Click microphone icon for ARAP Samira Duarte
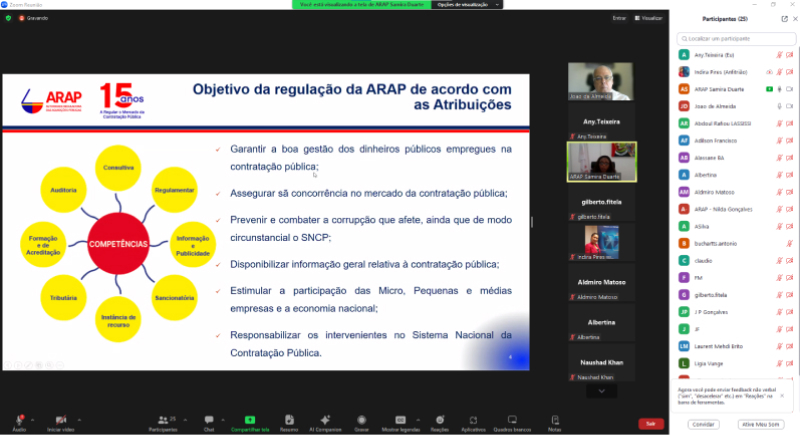800x435 pixels. [779, 89]
